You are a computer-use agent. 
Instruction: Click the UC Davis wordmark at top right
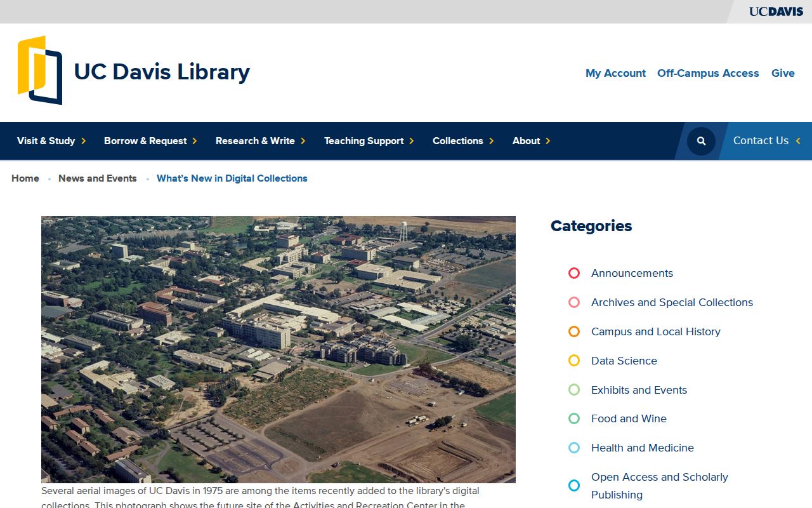coord(776,11)
